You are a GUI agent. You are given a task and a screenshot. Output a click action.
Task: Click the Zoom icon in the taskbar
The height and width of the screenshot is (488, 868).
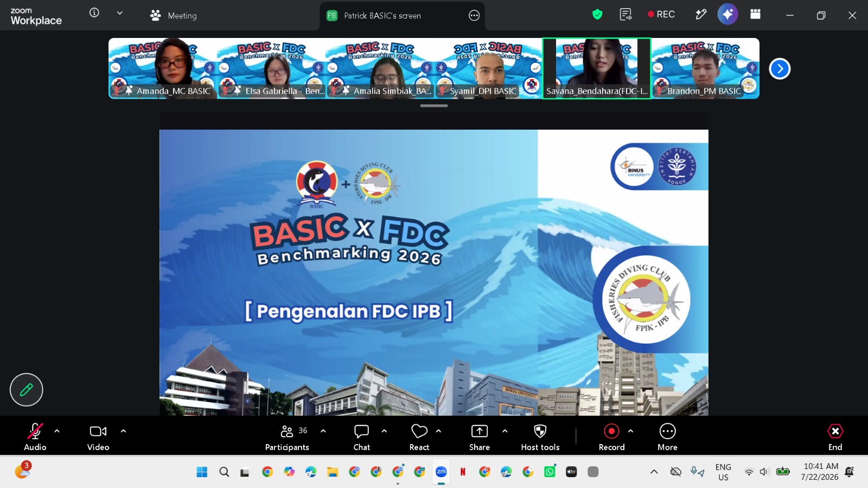click(x=441, y=472)
